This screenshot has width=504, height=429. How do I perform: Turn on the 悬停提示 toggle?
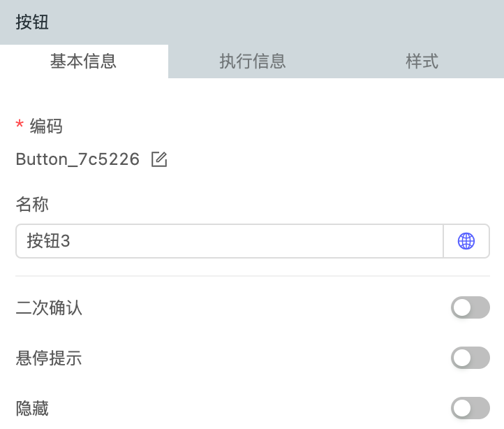(470, 358)
